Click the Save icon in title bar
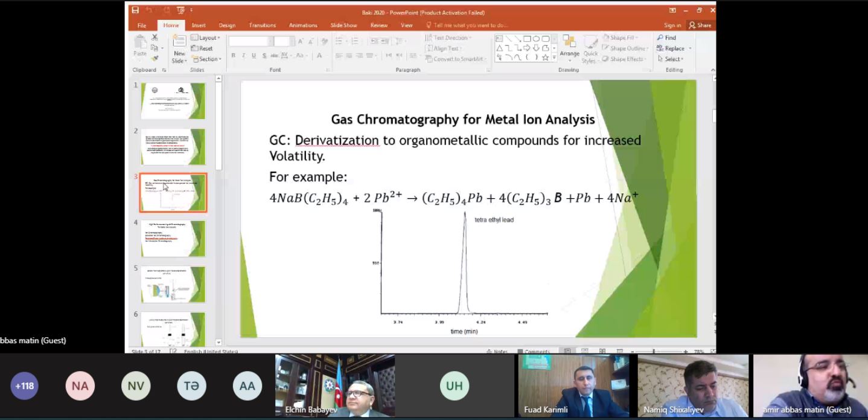The width and height of the screenshot is (868, 420). tap(135, 10)
